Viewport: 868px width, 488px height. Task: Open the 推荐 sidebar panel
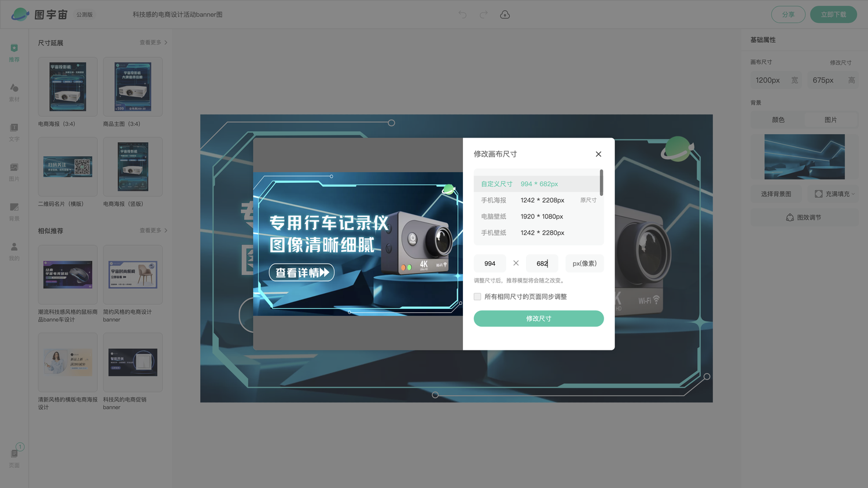pyautogui.click(x=14, y=52)
